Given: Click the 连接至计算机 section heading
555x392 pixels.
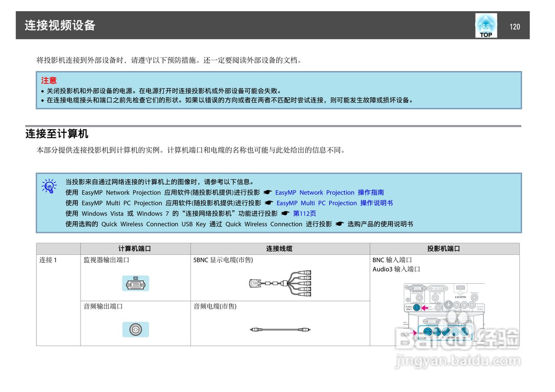Looking at the screenshot, I should click(57, 133).
